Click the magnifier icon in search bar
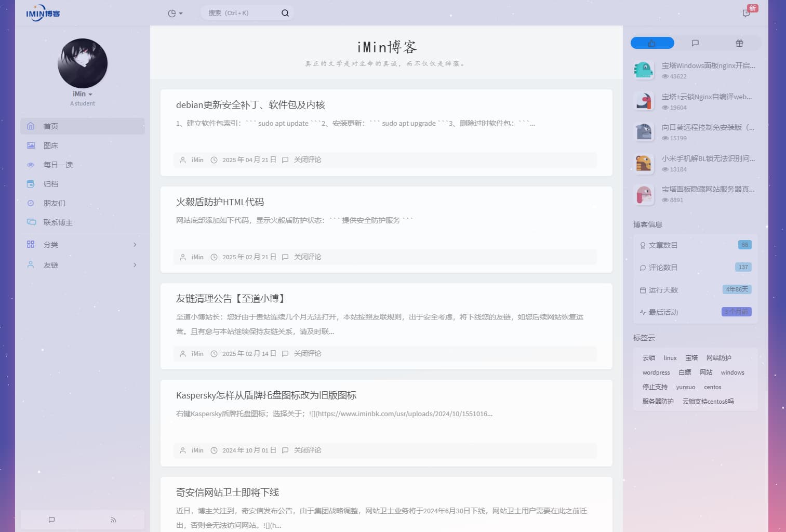 coord(285,12)
